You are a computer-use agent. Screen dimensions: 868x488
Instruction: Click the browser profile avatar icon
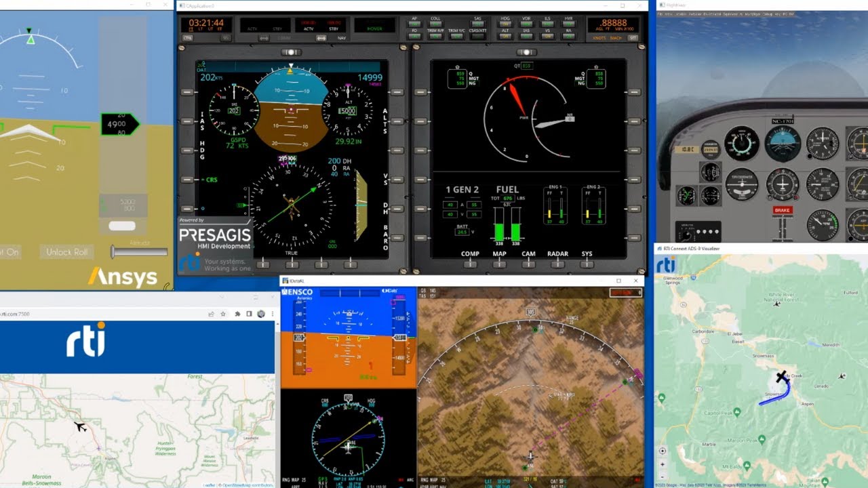(261, 314)
